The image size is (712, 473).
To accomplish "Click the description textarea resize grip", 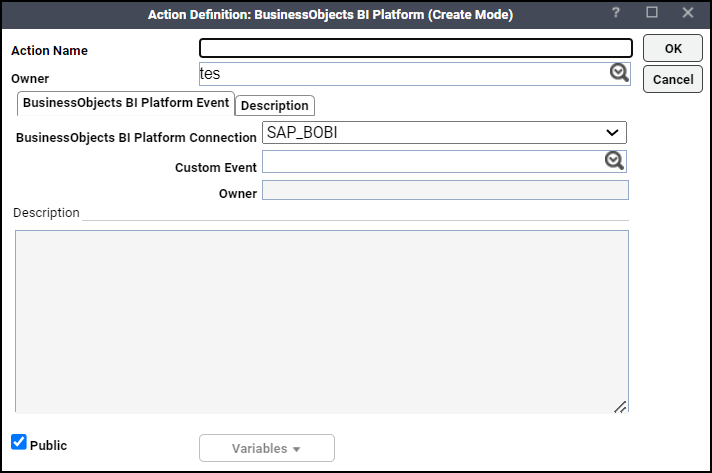I will click(620, 407).
